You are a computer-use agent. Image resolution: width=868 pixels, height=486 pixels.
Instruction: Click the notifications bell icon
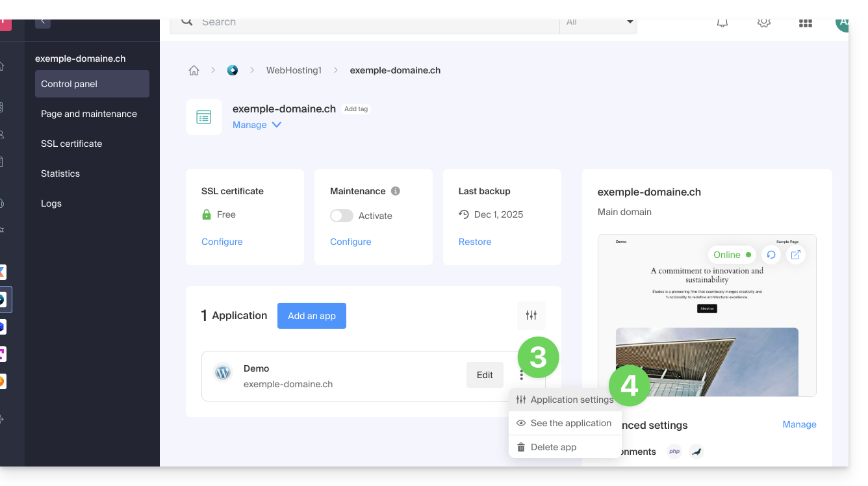[x=722, y=23]
